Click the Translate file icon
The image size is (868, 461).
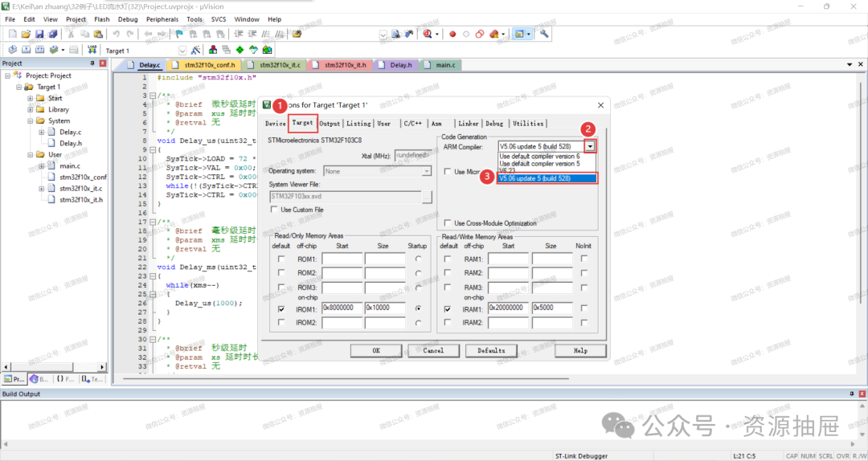(13, 50)
